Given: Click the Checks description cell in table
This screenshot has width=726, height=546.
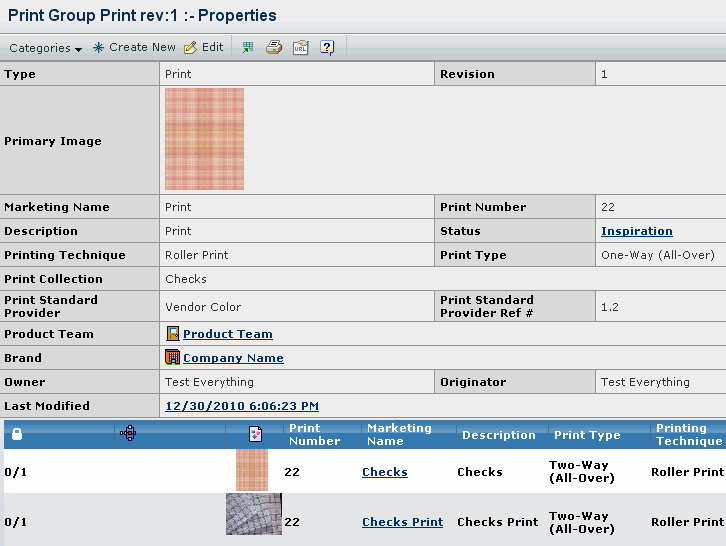Looking at the screenshot, I should tap(480, 472).
